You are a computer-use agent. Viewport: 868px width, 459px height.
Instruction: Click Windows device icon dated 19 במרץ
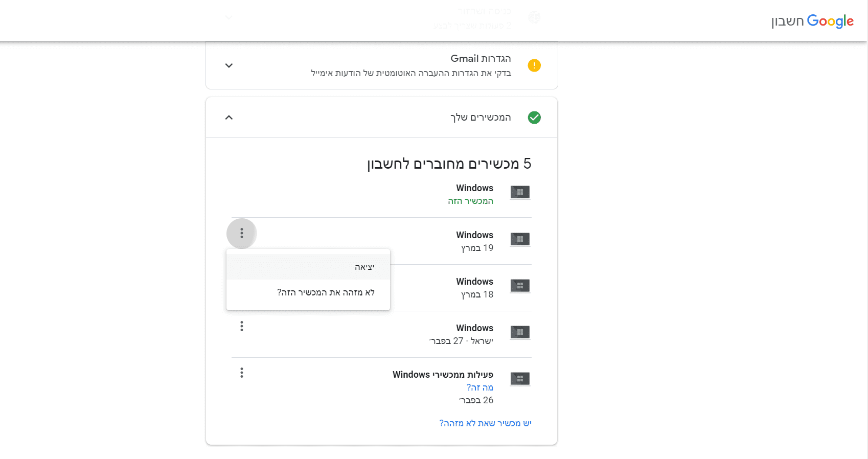tap(520, 239)
